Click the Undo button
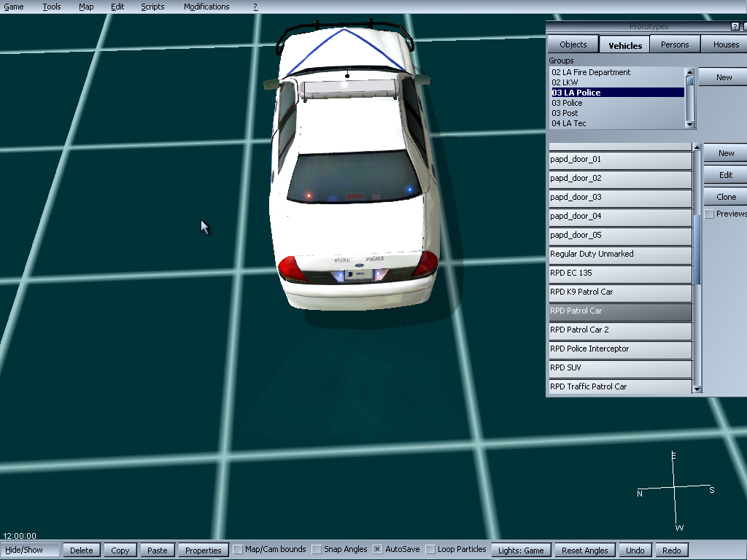Image resolution: width=747 pixels, height=560 pixels. tap(635, 550)
